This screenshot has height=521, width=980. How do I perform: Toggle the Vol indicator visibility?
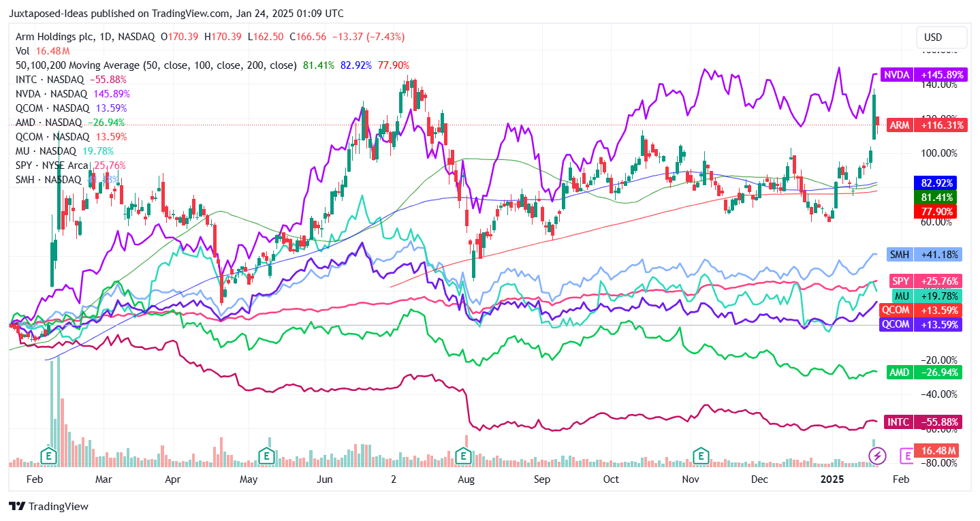[22, 50]
